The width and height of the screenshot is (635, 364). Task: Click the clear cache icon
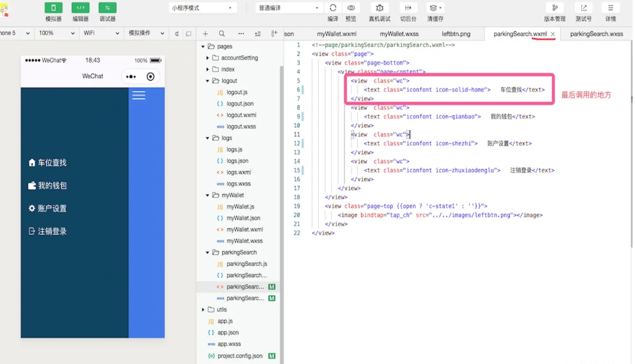click(x=435, y=8)
